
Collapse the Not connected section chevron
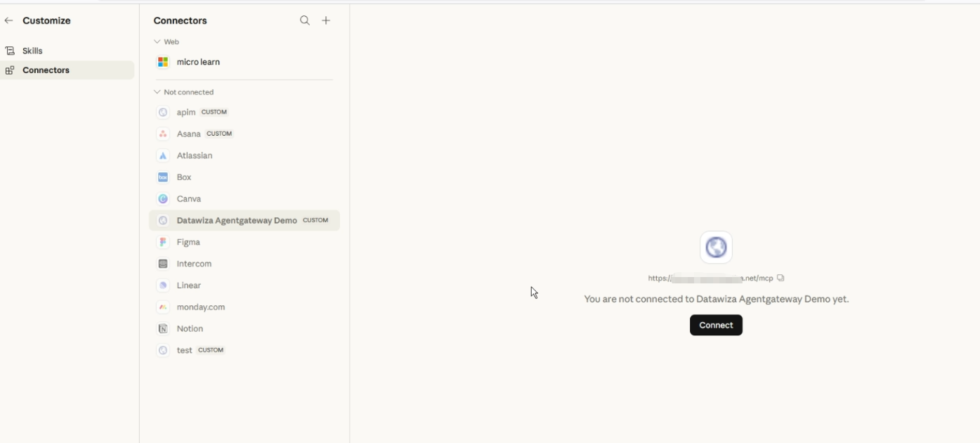tap(157, 92)
